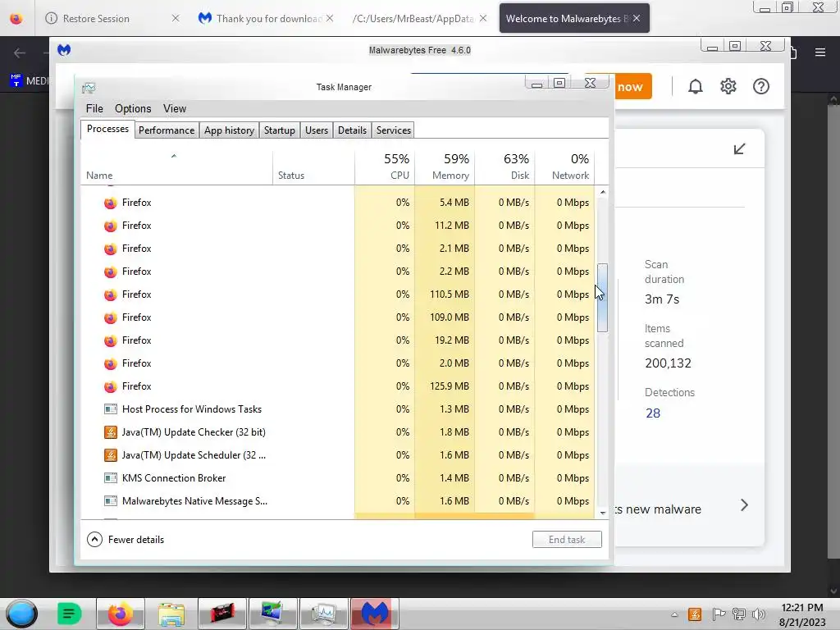
Task: Open Task Manager Options menu
Action: [133, 109]
